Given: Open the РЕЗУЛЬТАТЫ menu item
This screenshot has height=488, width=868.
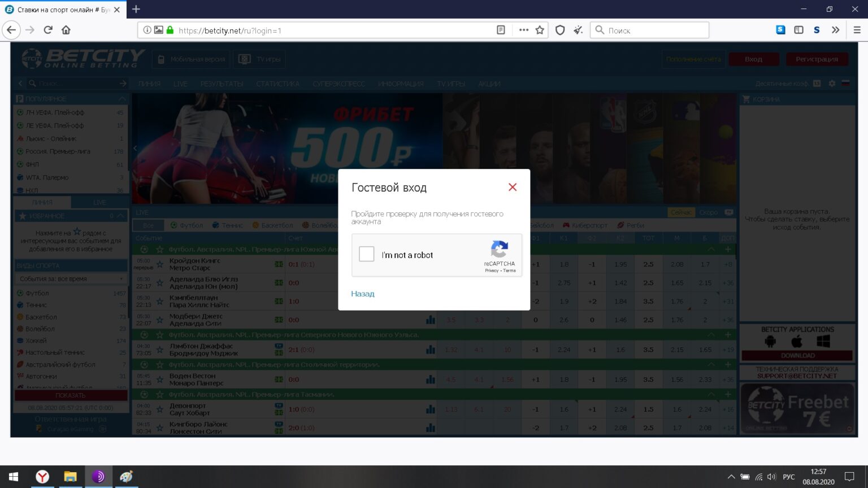Looking at the screenshot, I should 222,84.
